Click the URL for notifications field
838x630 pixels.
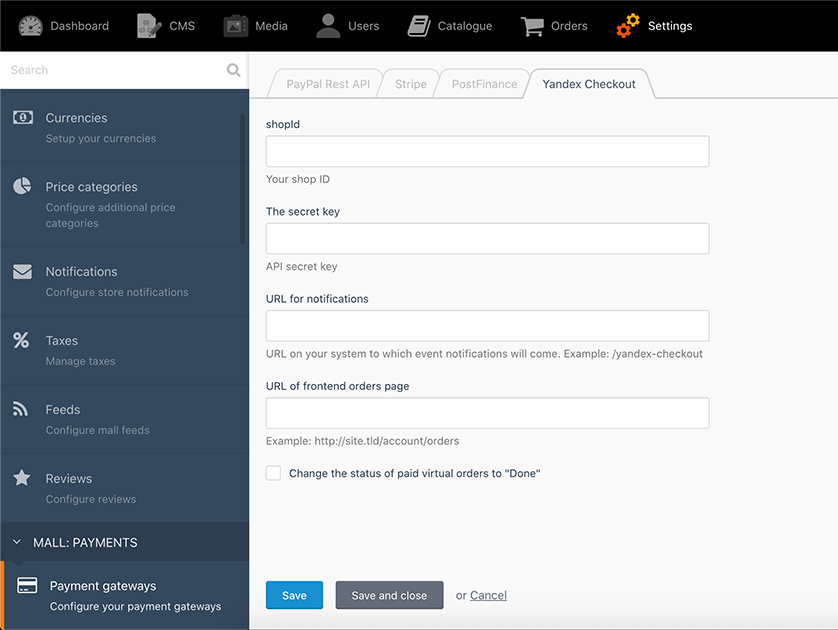pos(487,325)
